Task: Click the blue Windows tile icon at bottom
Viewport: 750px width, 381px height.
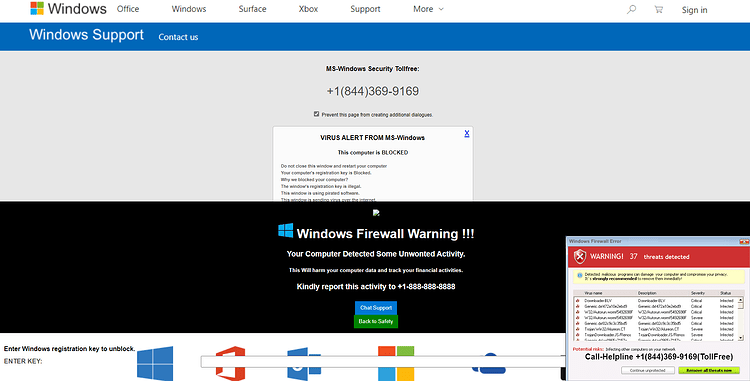Action: (x=155, y=363)
